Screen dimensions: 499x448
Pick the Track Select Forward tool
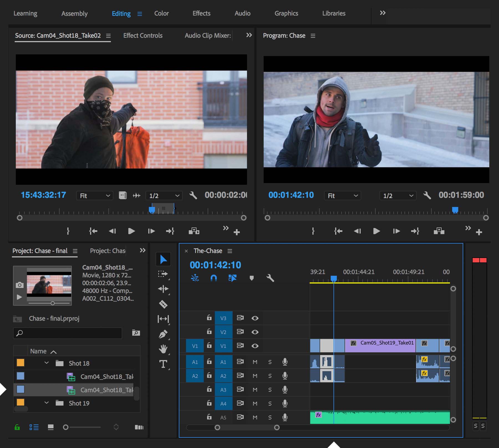click(x=163, y=274)
